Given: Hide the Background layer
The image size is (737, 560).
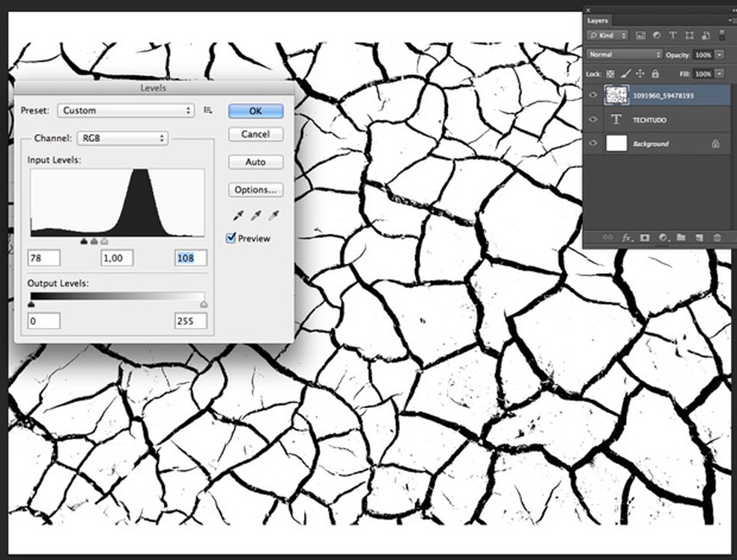Looking at the screenshot, I should pyautogui.click(x=593, y=144).
